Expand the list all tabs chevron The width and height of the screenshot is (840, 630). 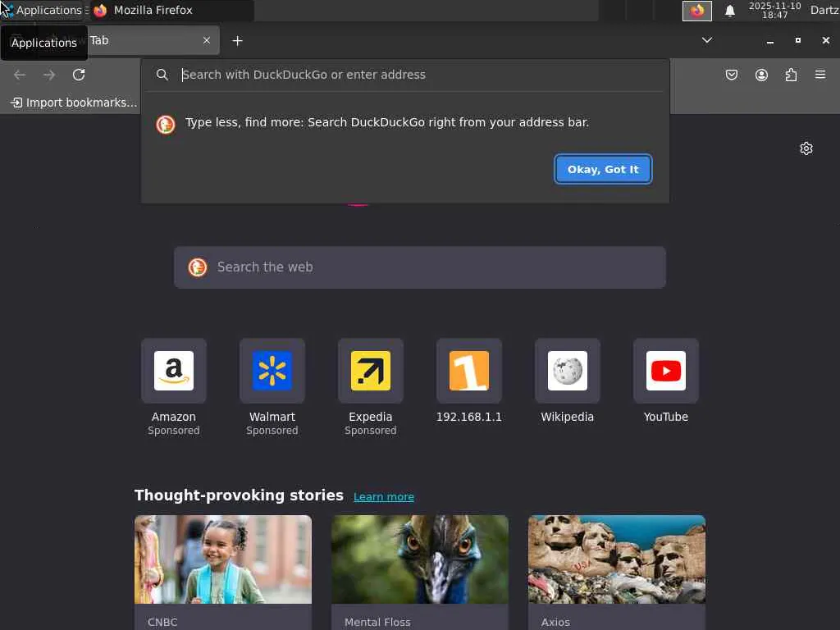(x=707, y=40)
